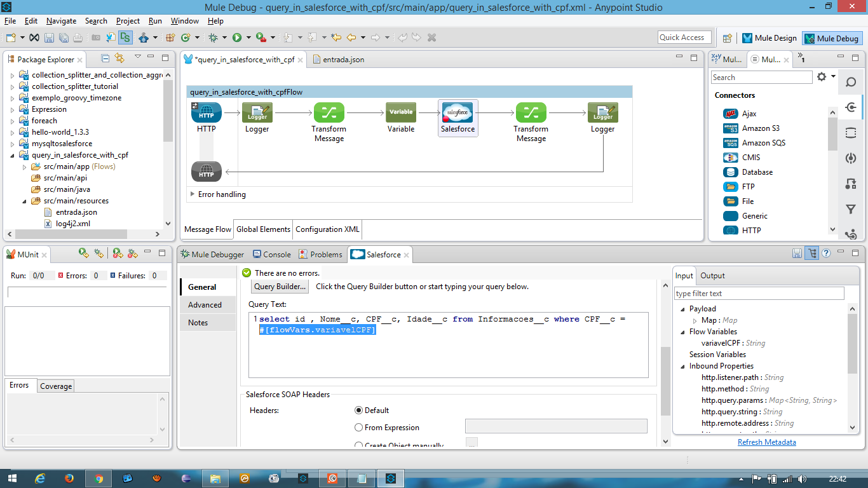This screenshot has height=488, width=868.
Task: Select the Default Salesforce SOAP headers option
Action: pos(358,410)
